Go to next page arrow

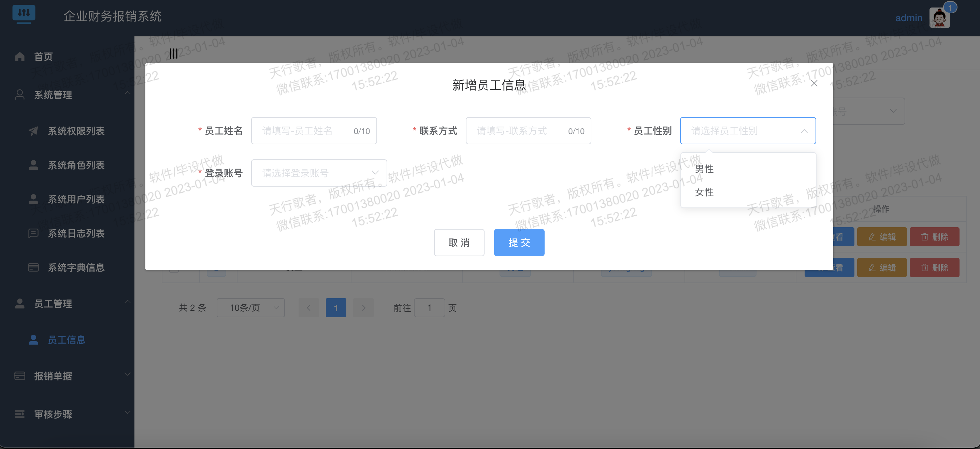pos(363,308)
